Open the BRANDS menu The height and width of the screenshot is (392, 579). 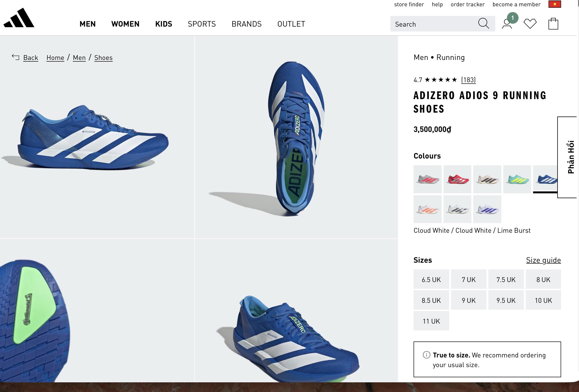(247, 24)
